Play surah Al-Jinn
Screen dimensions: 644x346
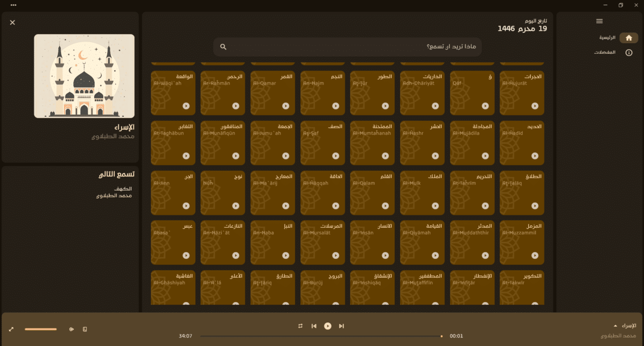coord(186,206)
